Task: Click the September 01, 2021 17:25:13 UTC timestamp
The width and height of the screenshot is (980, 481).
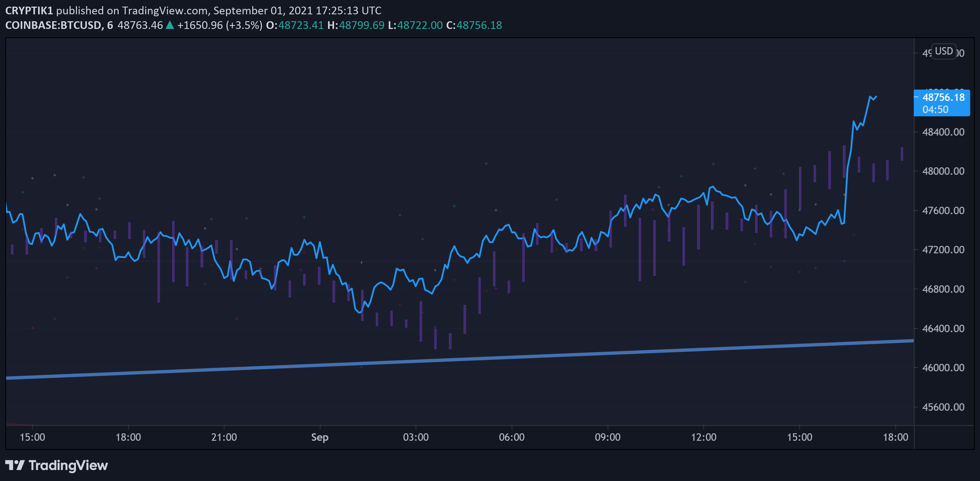Action: (x=297, y=11)
